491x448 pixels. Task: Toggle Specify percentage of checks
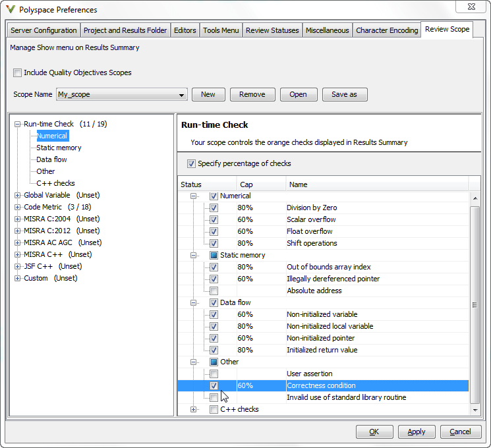pyautogui.click(x=191, y=164)
